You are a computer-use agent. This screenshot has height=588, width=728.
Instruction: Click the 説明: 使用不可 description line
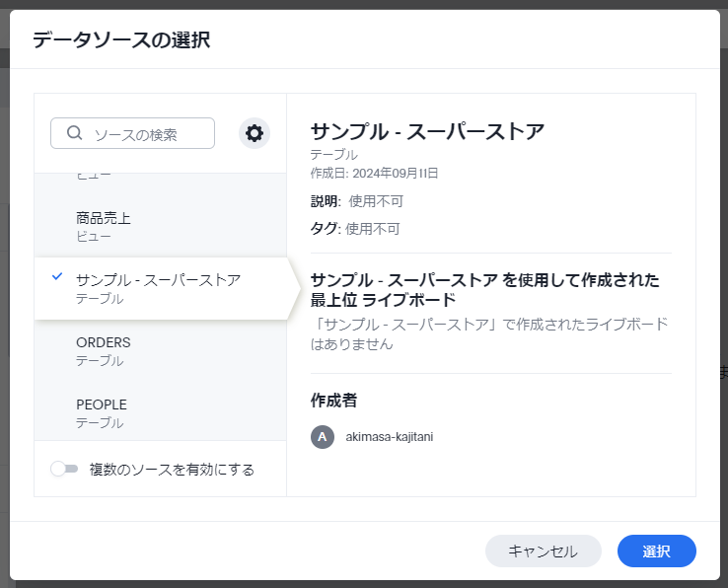pos(357,201)
